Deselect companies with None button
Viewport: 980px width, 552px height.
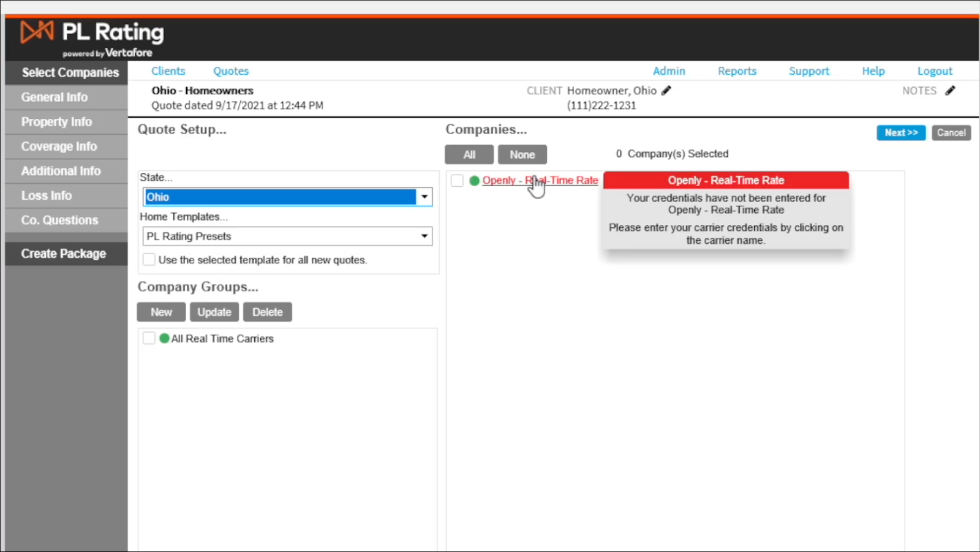[522, 154]
